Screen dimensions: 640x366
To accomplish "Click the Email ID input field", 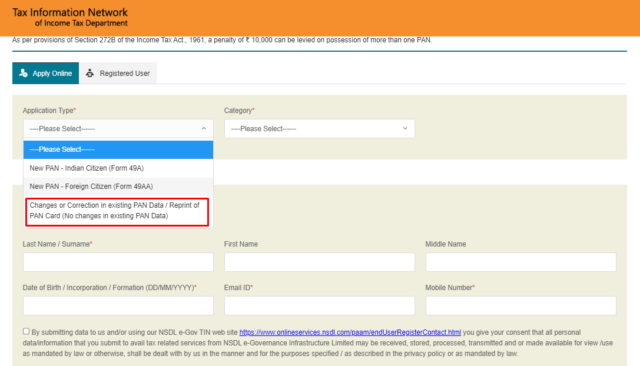I will click(x=319, y=306).
